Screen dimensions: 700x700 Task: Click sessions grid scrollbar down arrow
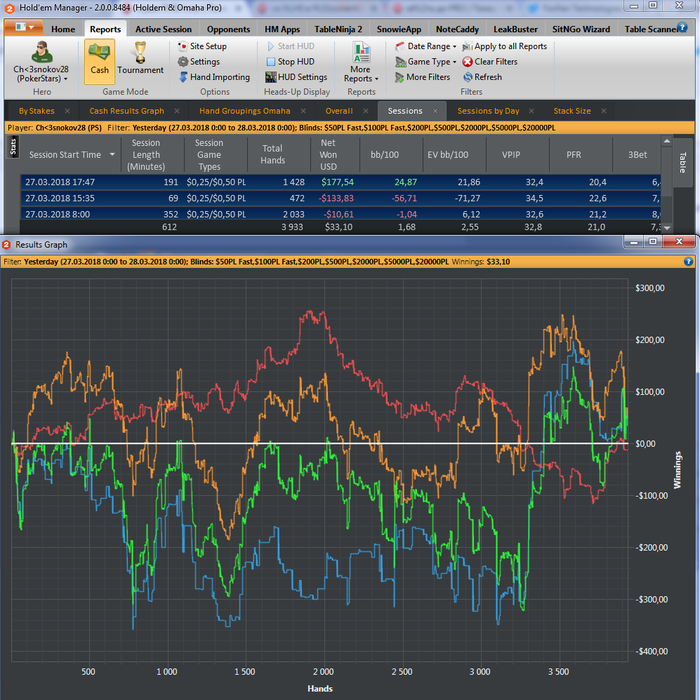[667, 228]
